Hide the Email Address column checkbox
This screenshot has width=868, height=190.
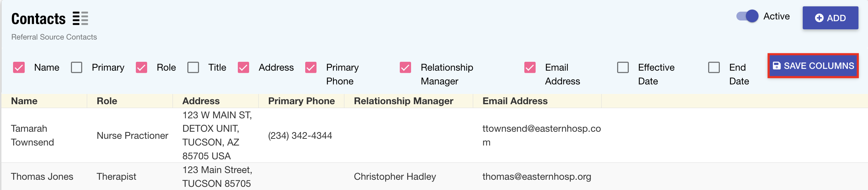pyautogui.click(x=530, y=67)
